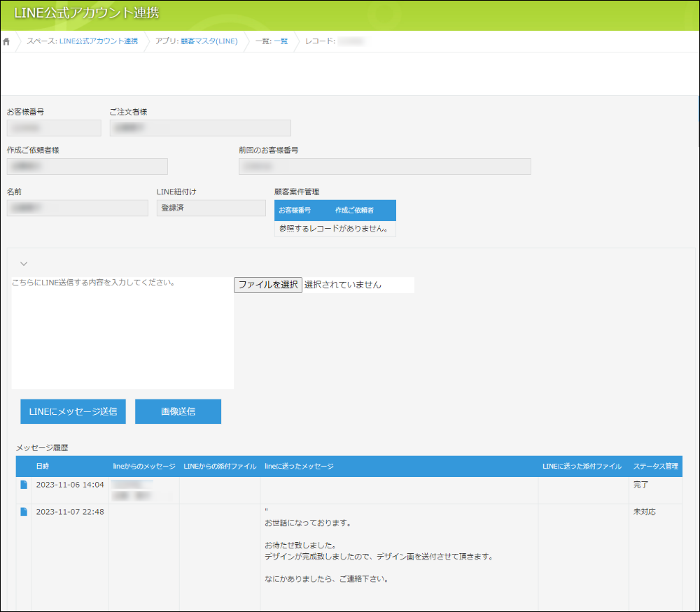Click the text なにかありましたら、ご連絡下さい。
700x612 pixels.
pyautogui.click(x=326, y=578)
